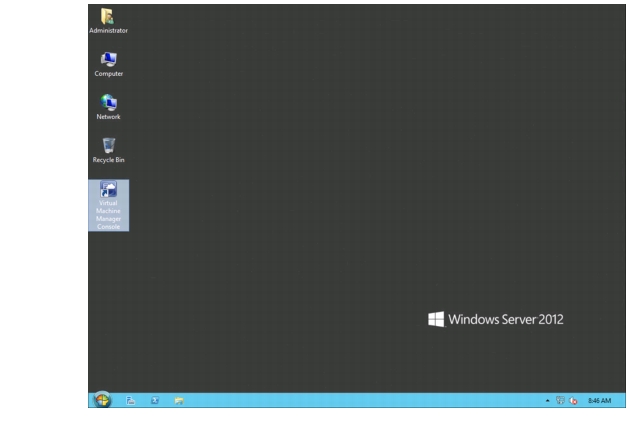
Task: Select the Recycle Bin icon
Action: click(x=108, y=150)
